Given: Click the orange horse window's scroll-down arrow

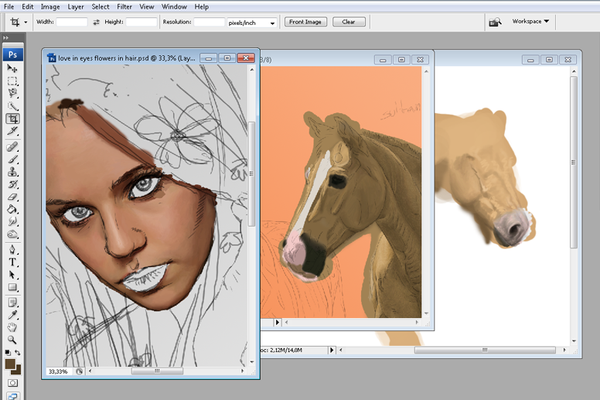Looking at the screenshot, I should click(426, 313).
